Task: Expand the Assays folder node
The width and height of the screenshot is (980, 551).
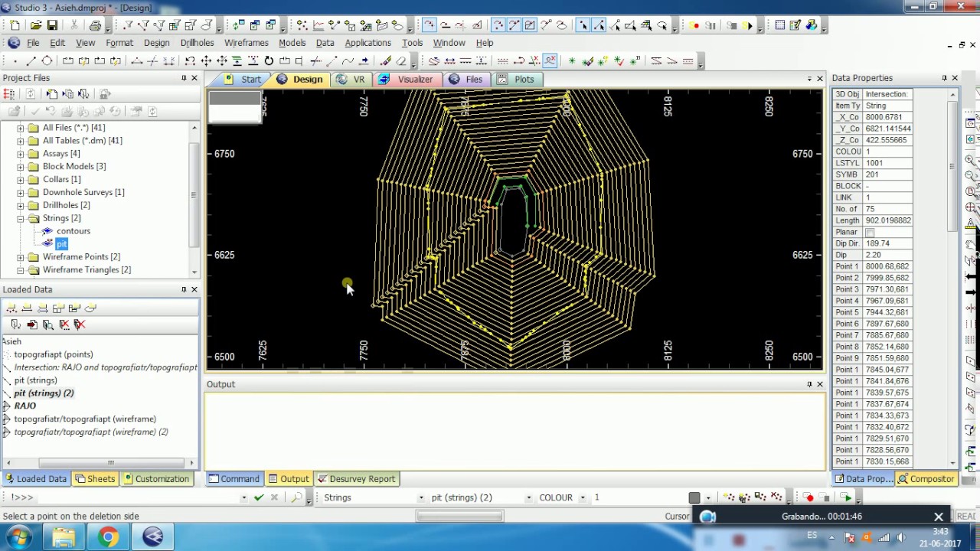Action: coord(21,154)
